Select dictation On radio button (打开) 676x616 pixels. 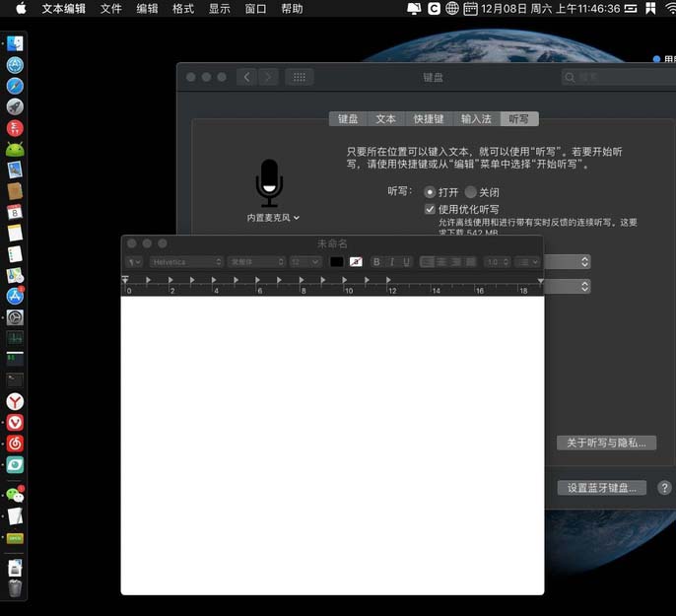tap(430, 192)
